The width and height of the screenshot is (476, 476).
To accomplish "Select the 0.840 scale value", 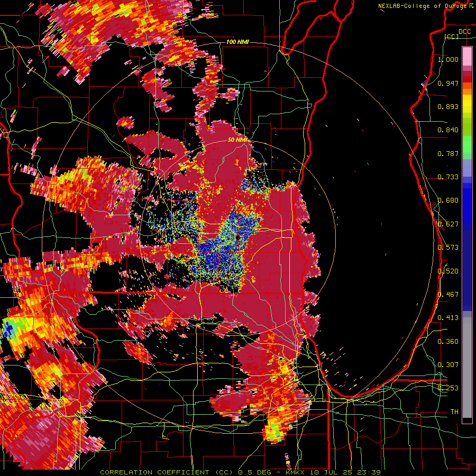I will [448, 130].
